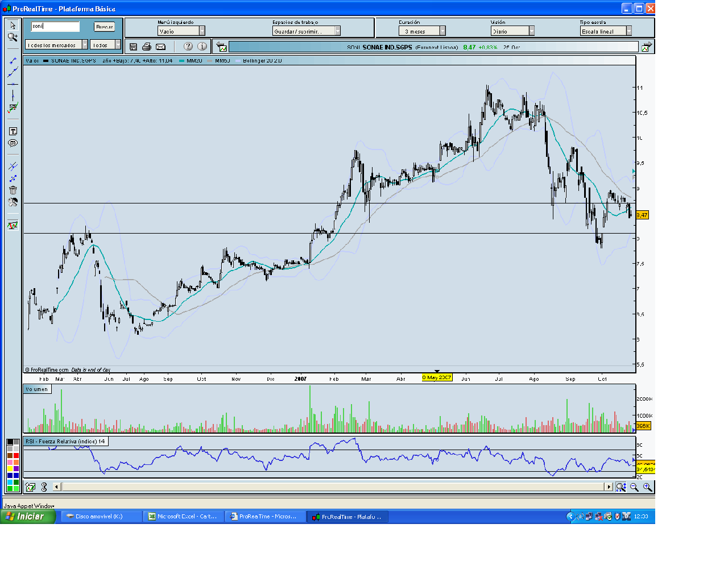The width and height of the screenshot is (728, 582).
Task: Pick the cyan color swatch
Action: click(10, 481)
